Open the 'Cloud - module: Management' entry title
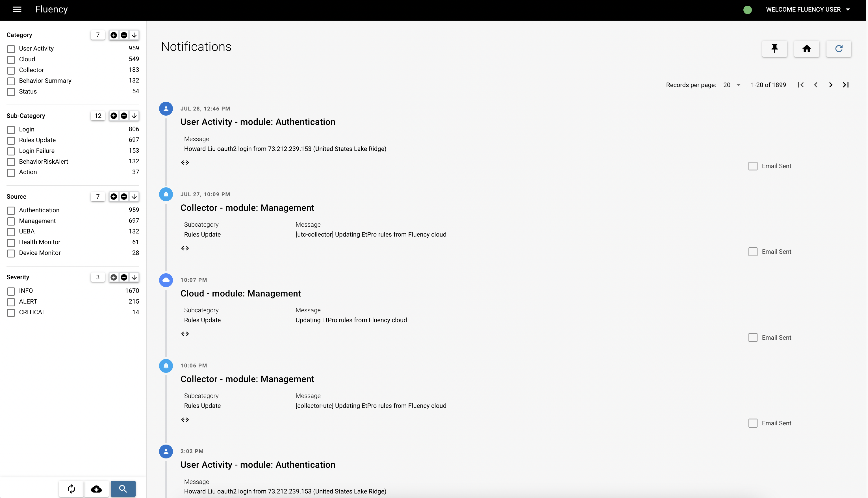The height and width of the screenshot is (498, 868). tap(241, 293)
